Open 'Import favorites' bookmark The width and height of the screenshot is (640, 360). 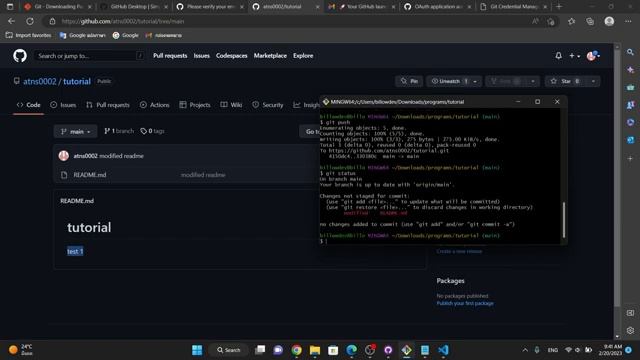[29, 36]
